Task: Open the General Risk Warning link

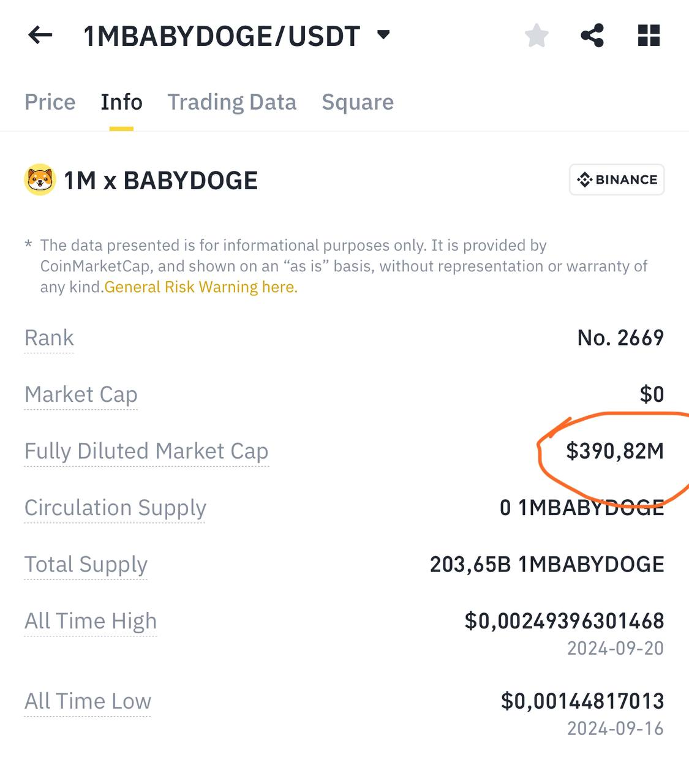Action: coord(201,287)
